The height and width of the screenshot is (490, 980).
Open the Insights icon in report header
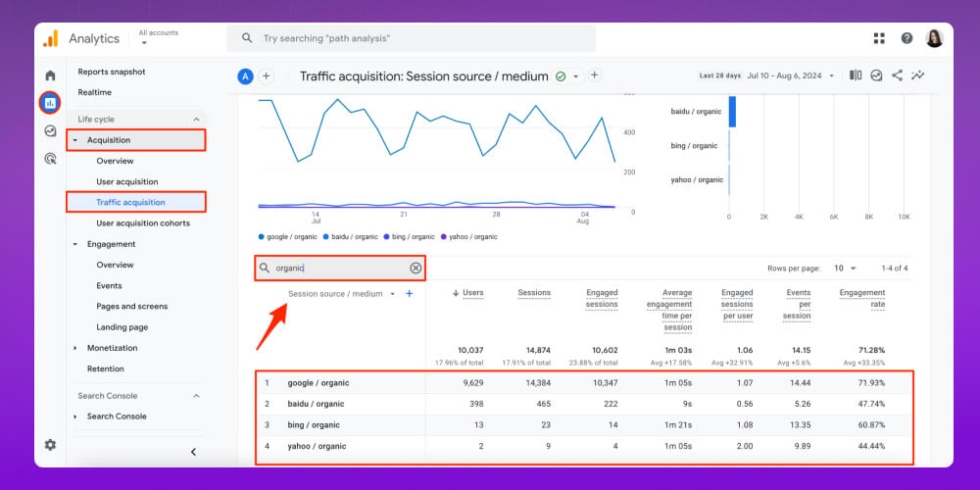click(876, 75)
